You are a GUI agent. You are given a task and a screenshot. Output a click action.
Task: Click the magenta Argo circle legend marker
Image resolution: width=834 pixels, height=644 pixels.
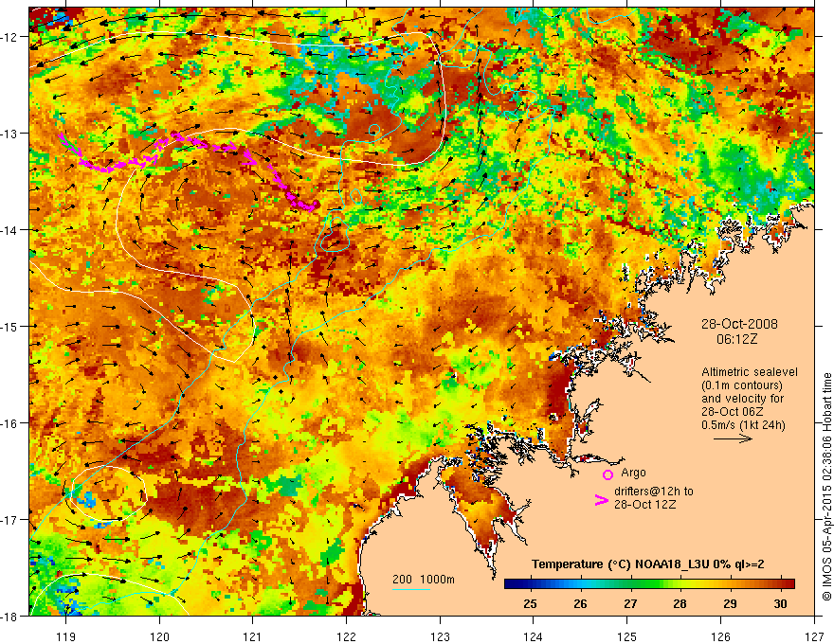click(x=607, y=474)
